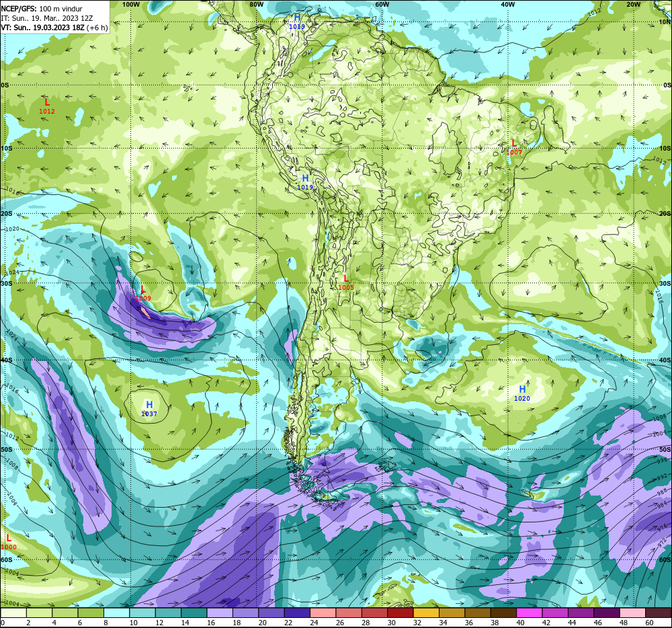Click the blue H 1019 high over the Andes
The image size is (672, 628).
[x=305, y=182]
